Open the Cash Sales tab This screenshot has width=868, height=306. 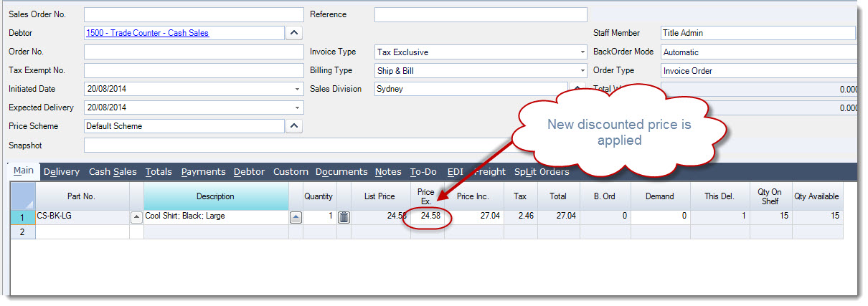coord(113,172)
